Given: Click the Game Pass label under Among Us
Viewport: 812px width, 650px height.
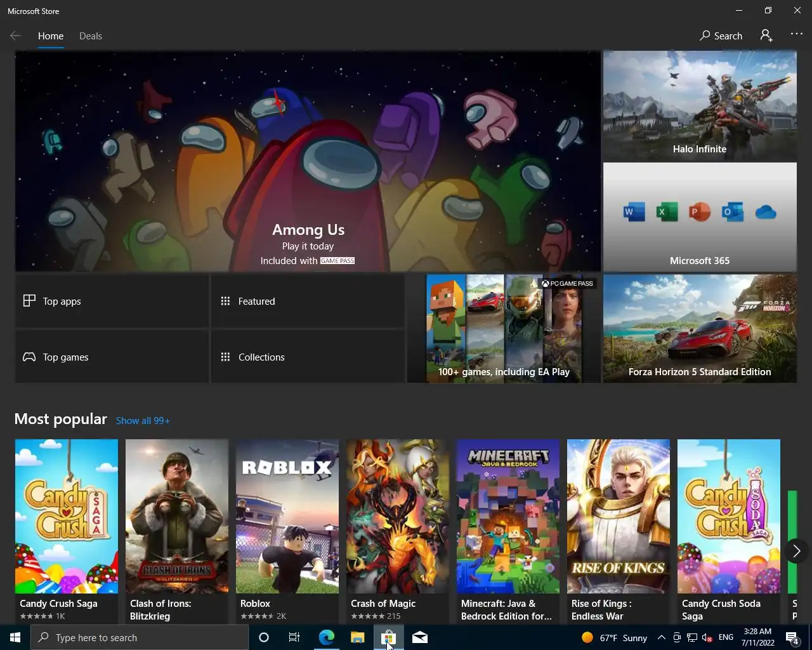Looking at the screenshot, I should (x=337, y=261).
